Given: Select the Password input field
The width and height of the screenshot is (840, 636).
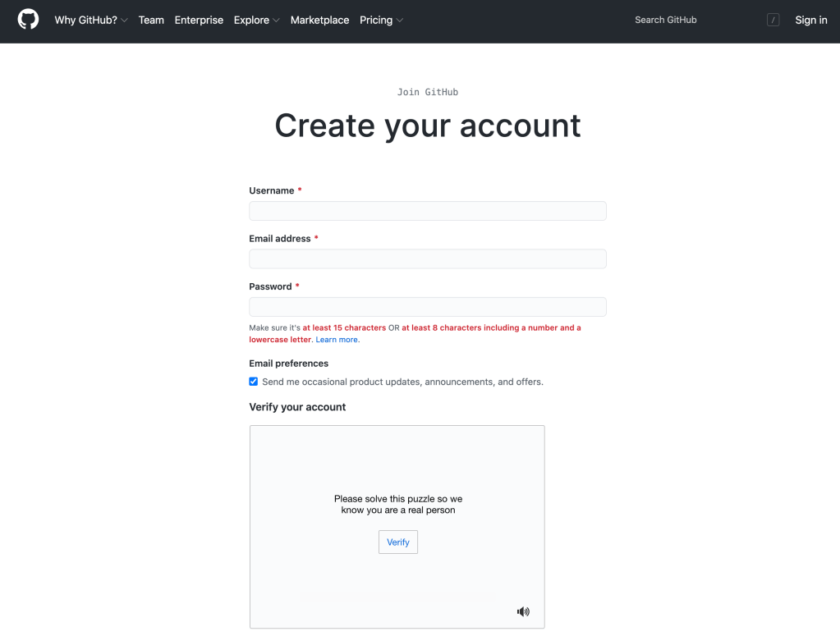Looking at the screenshot, I should click(x=427, y=307).
